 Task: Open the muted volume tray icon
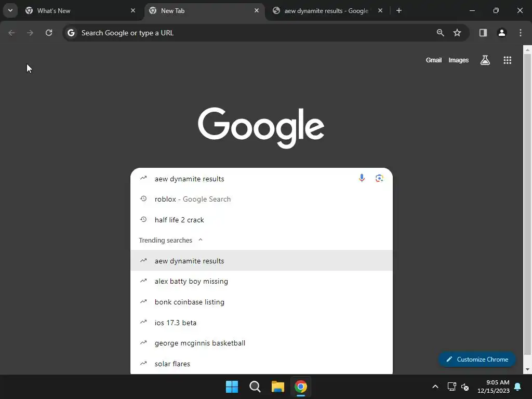coord(465,387)
